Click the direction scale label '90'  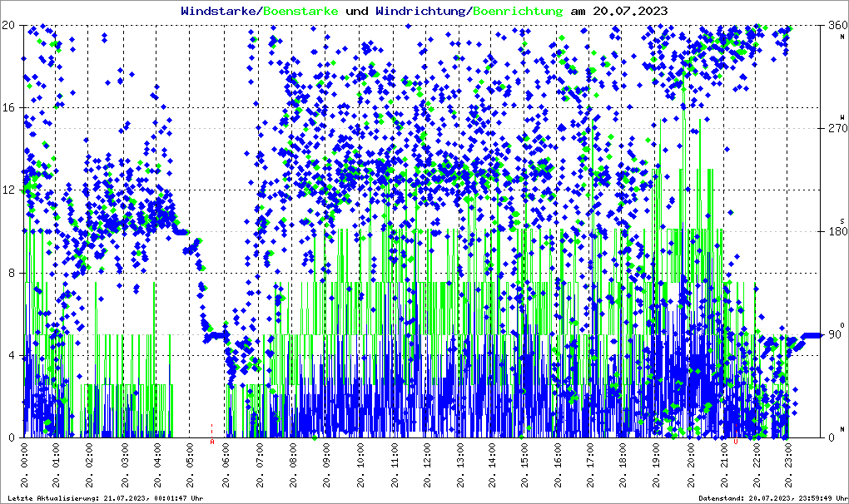[835, 334]
